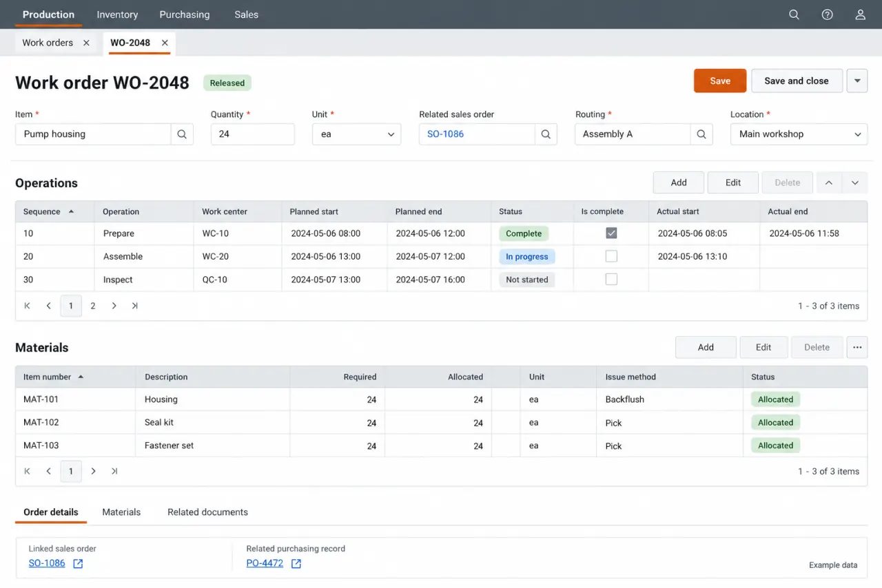The height and width of the screenshot is (588, 882).
Task: Open the PO-4472 purchasing record link
Action: [x=265, y=563]
